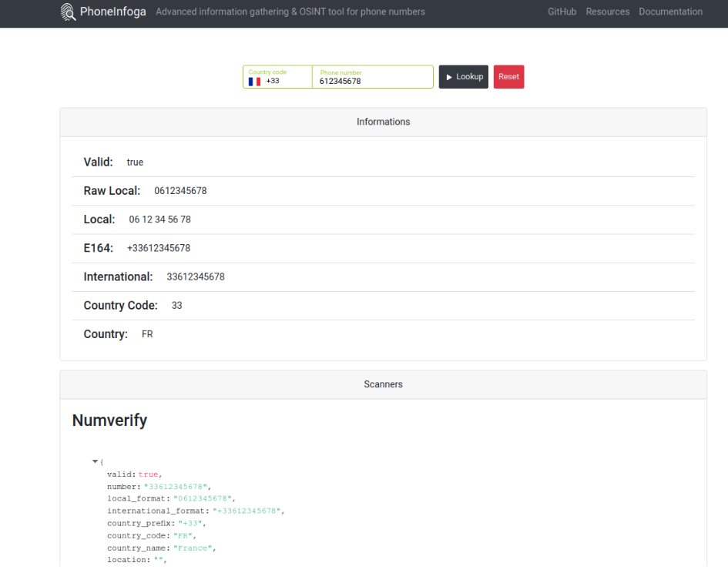Click the play triangle icon on Lookup
The width and height of the screenshot is (728, 573).
pos(449,77)
